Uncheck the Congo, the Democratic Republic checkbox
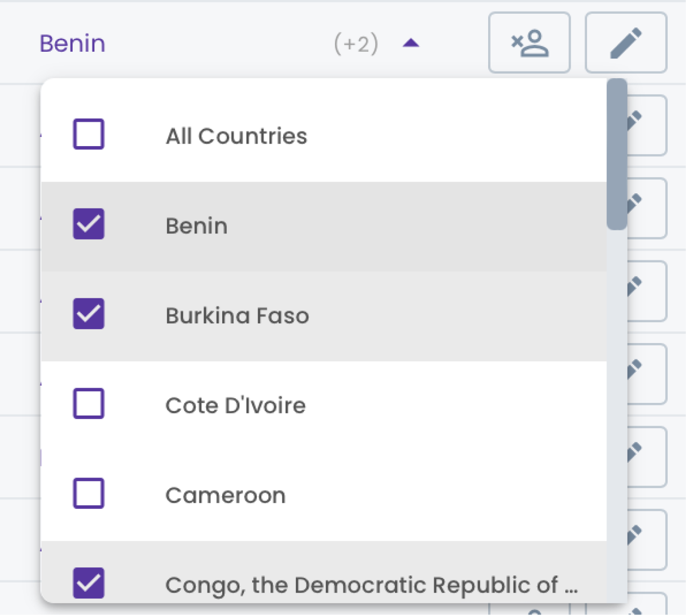Image resolution: width=686 pixels, height=616 pixels. [x=89, y=583]
